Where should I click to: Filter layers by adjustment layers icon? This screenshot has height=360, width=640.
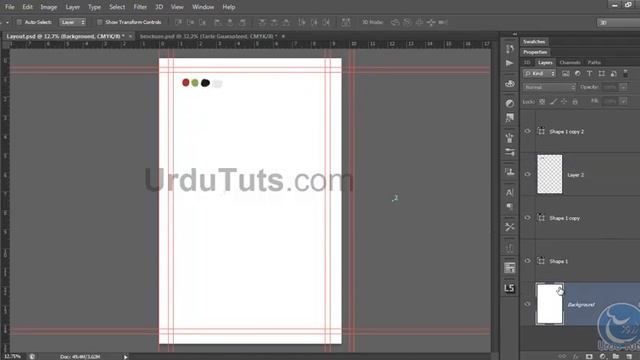click(578, 73)
